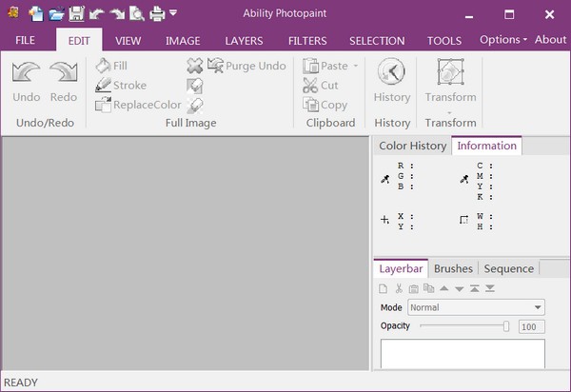
Task: Click the Save floppy disk icon
Action: point(76,13)
